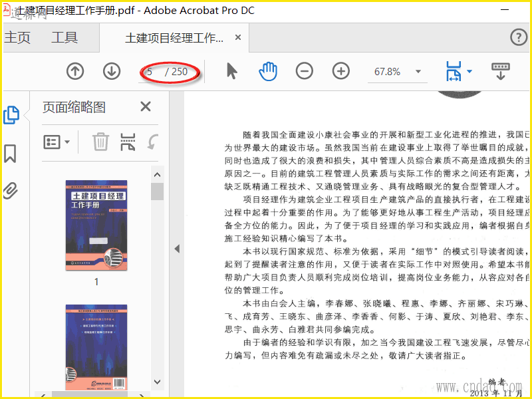Click the thumbnail panel vertical scrollbar thumb
The image size is (532, 399).
[x=157, y=192]
